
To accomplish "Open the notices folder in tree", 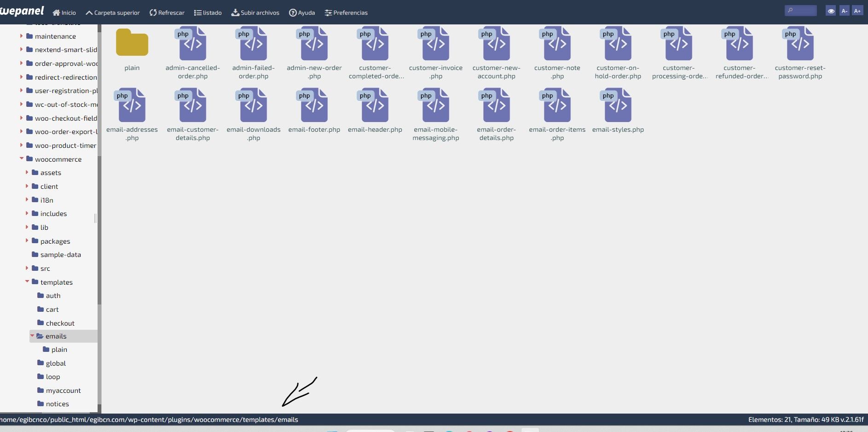I will pos(53,404).
